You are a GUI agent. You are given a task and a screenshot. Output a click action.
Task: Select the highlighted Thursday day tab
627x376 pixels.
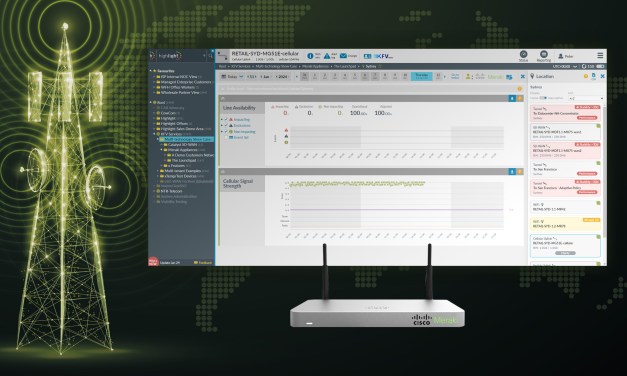tap(421, 76)
